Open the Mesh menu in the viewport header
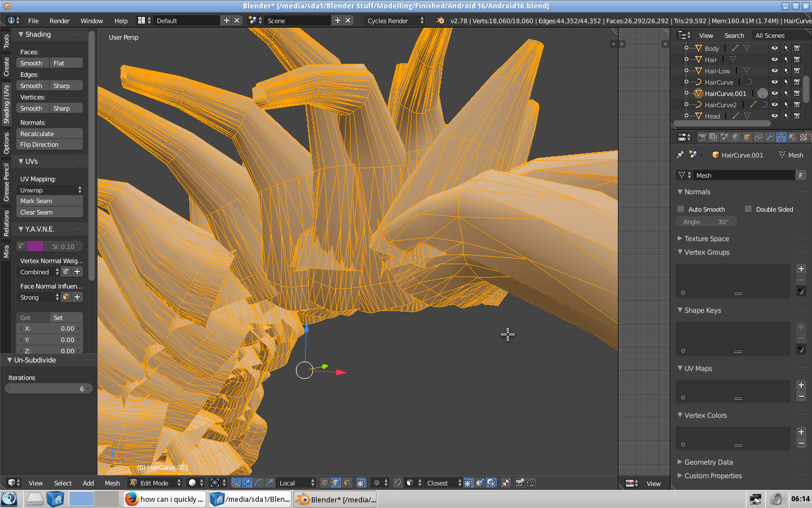 pyautogui.click(x=112, y=483)
